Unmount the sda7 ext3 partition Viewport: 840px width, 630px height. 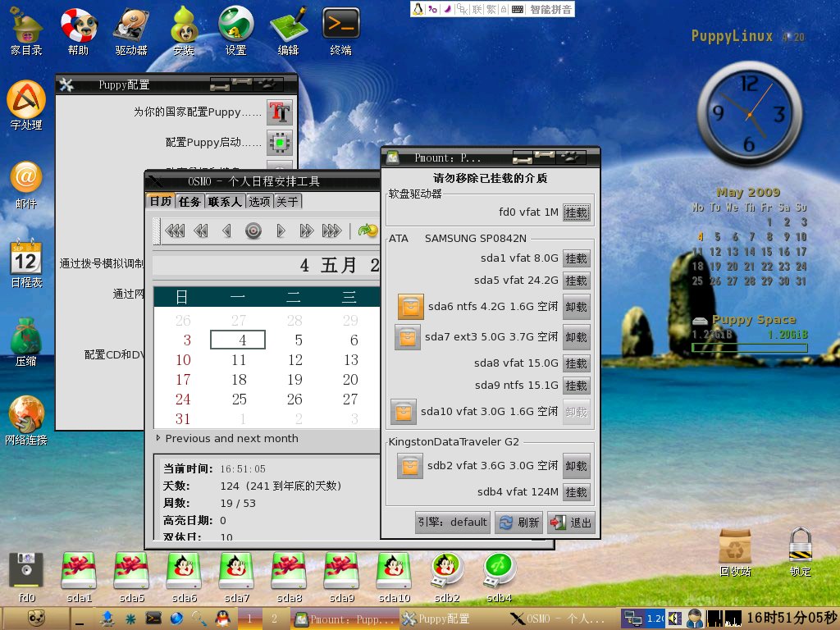point(577,337)
